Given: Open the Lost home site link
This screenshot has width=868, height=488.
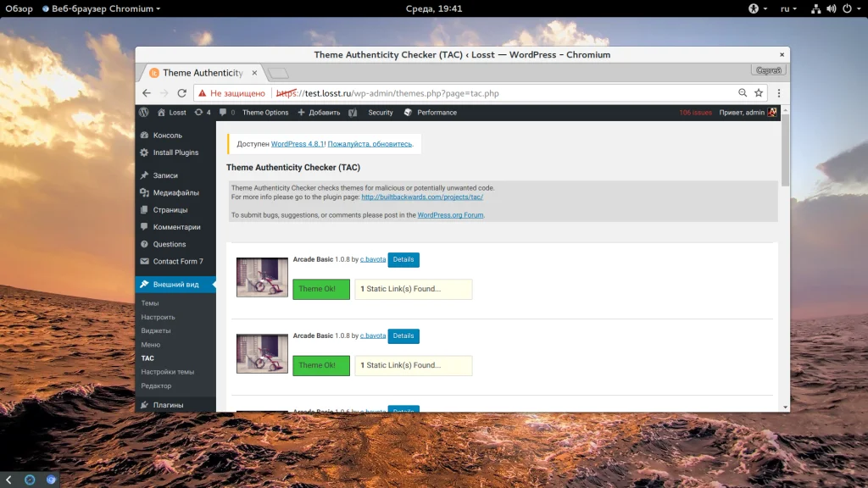Looking at the screenshot, I should [171, 113].
